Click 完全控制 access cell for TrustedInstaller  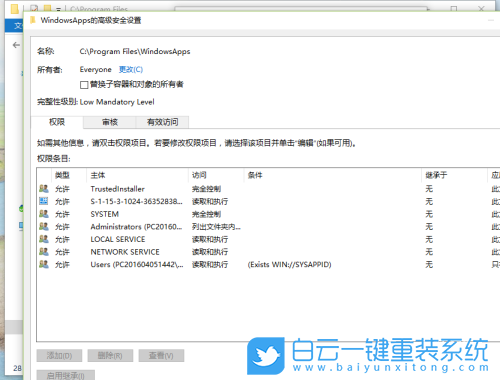tap(206, 189)
